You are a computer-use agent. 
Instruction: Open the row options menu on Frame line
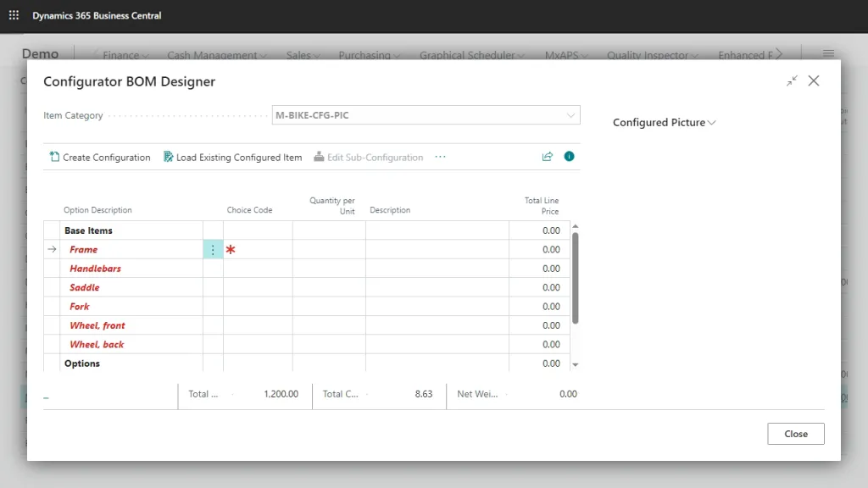point(214,249)
